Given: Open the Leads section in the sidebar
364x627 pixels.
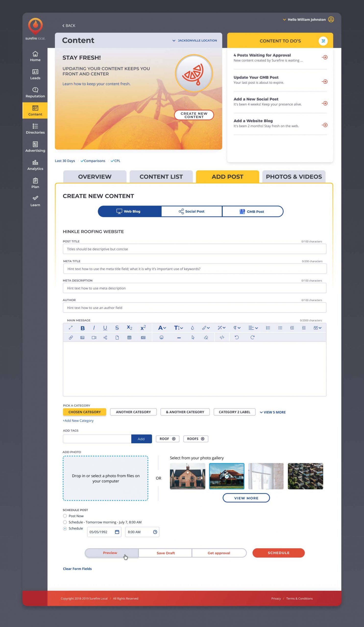Looking at the screenshot, I should pyautogui.click(x=35, y=74).
